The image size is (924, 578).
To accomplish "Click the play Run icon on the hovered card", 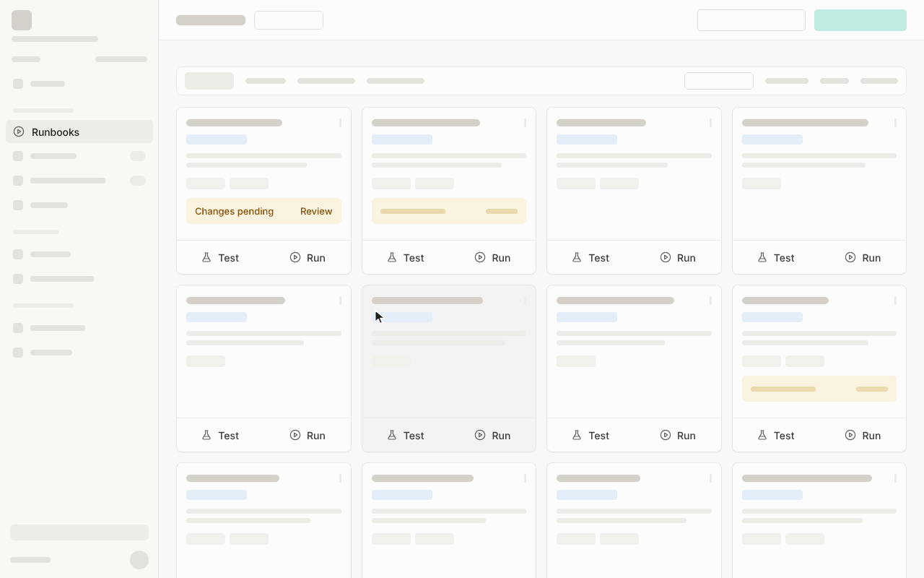I will [480, 435].
